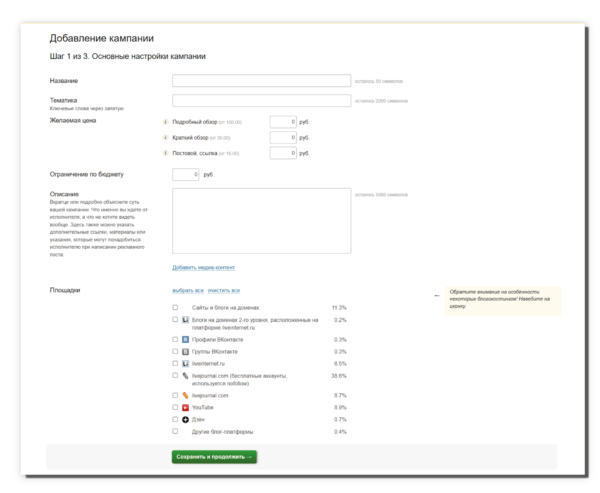The width and height of the screenshot is (600, 493).
Task: Click the VK icon beside Профили ВКонтакте
Action: click(185, 340)
